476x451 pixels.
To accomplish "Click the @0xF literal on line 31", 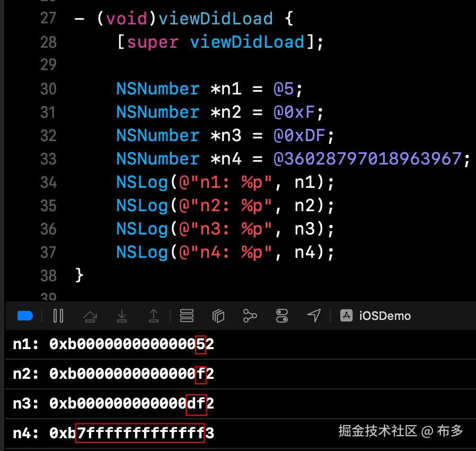I will 294,112.
